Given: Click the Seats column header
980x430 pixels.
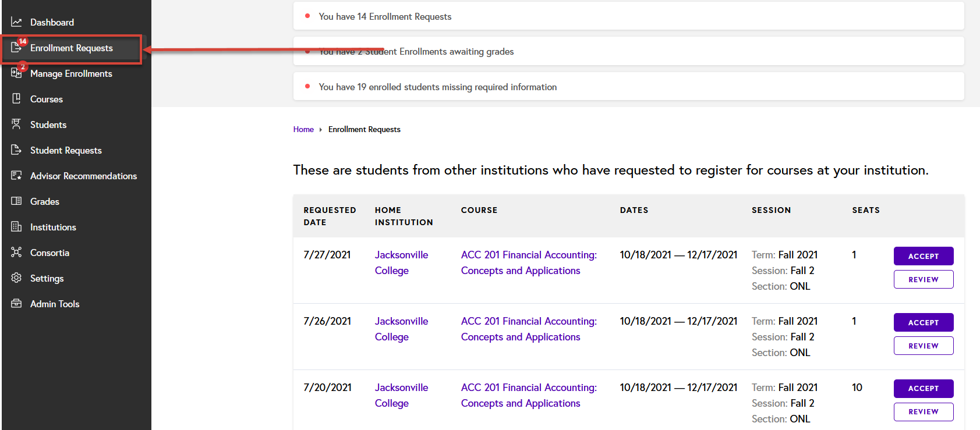Looking at the screenshot, I should (866, 210).
